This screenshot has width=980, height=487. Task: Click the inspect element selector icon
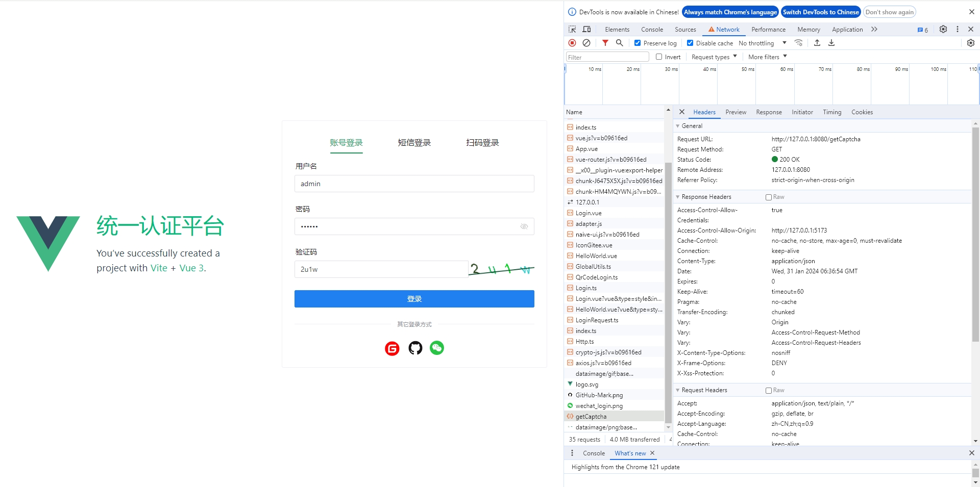coord(572,30)
